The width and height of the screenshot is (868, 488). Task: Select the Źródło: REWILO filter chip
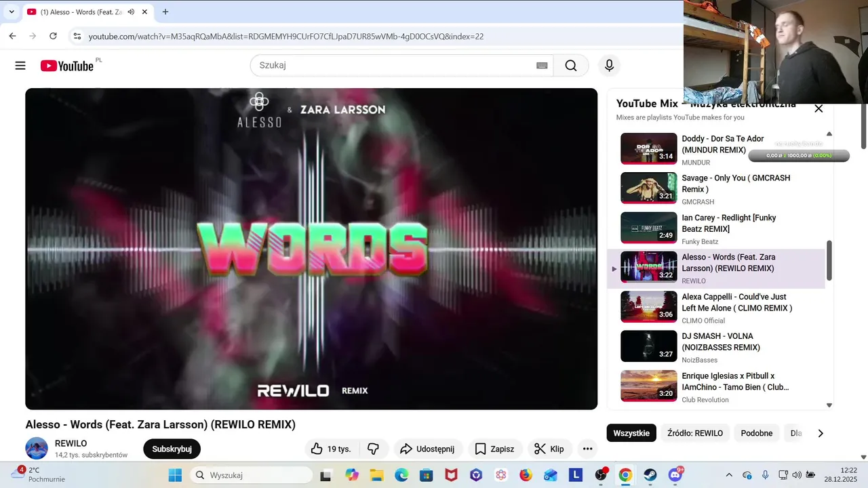pos(695,433)
